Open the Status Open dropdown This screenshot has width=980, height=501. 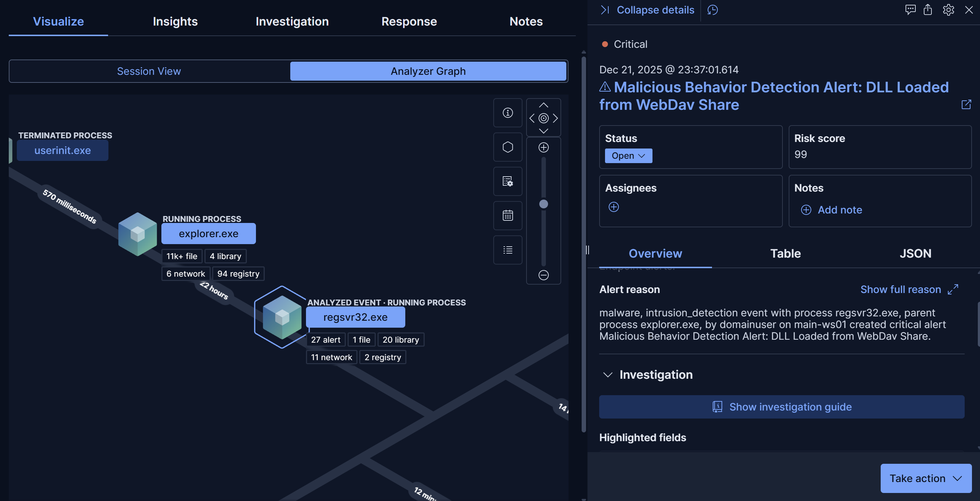point(628,156)
